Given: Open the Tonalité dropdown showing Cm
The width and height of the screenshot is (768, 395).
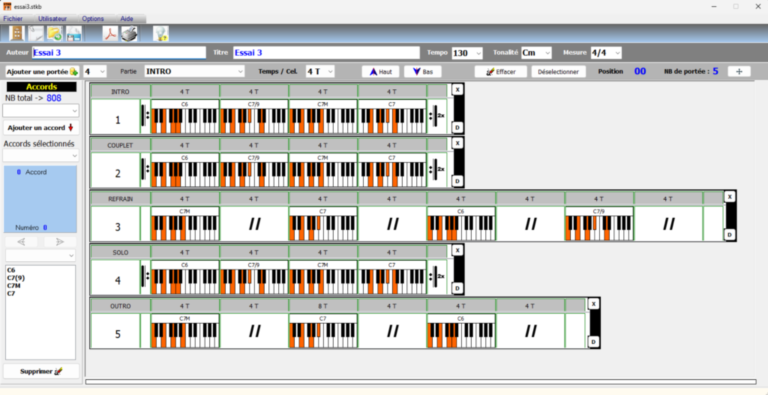Looking at the screenshot, I should (536, 53).
